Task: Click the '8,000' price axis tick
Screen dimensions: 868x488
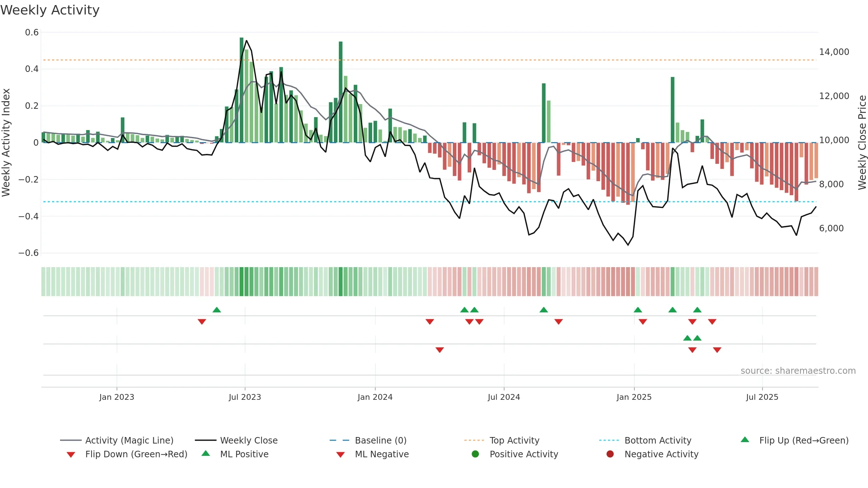Action: pyautogui.click(x=831, y=184)
